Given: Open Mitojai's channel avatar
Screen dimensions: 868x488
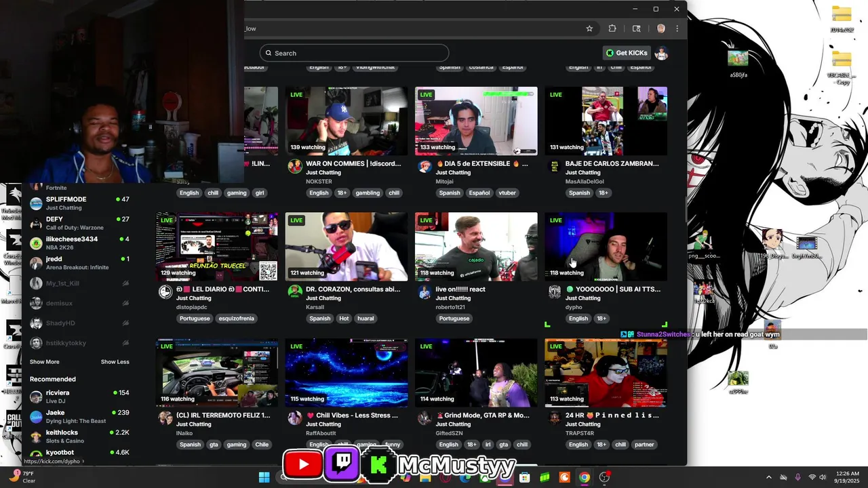Looking at the screenshot, I should 425,167.
